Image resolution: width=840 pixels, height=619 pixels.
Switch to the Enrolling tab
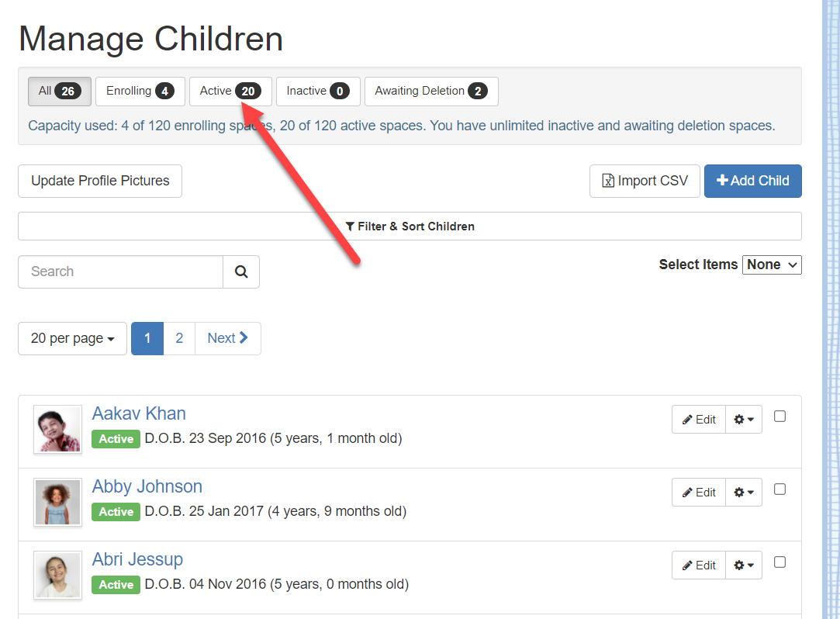coord(140,91)
